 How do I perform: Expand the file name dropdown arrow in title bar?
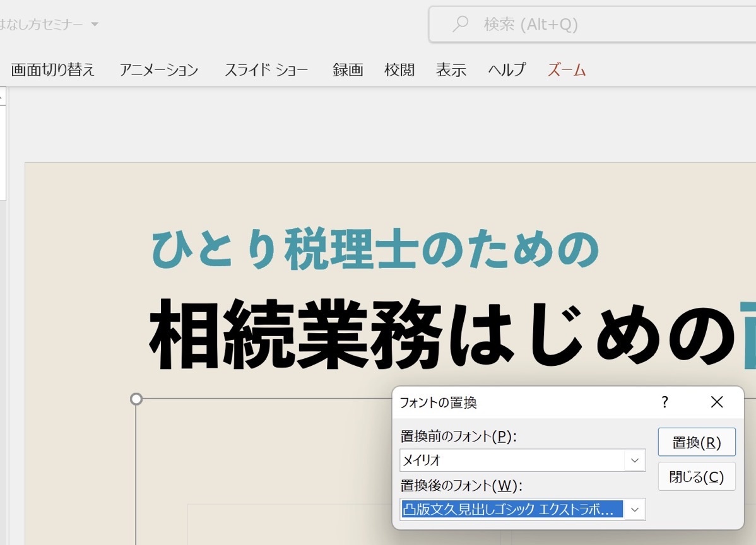pos(95,24)
